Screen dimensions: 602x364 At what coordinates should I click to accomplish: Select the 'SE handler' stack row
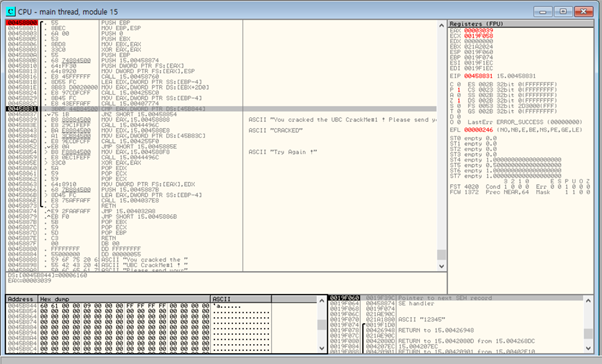(x=416, y=303)
